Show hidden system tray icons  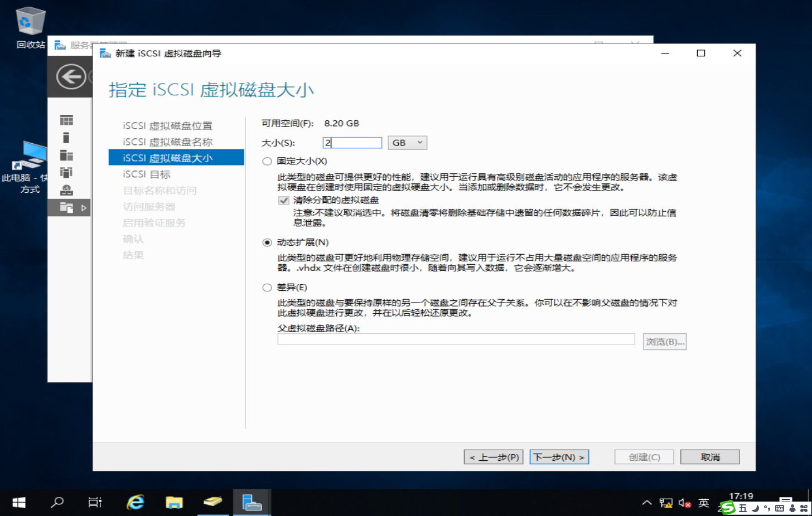[647, 503]
